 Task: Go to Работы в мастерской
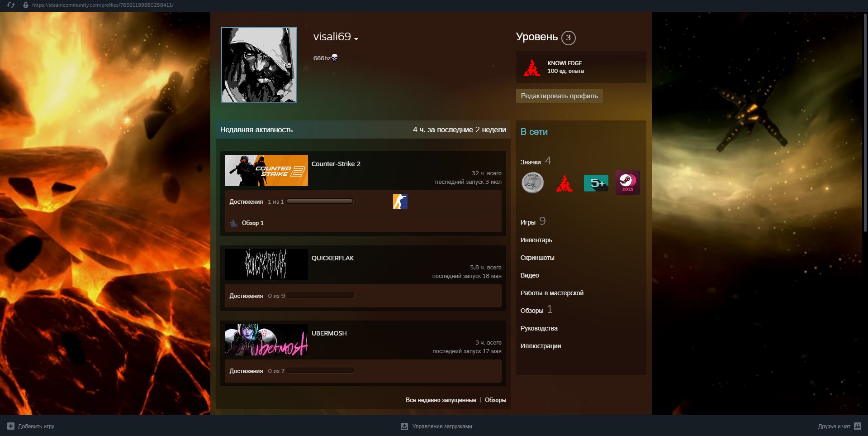point(552,293)
